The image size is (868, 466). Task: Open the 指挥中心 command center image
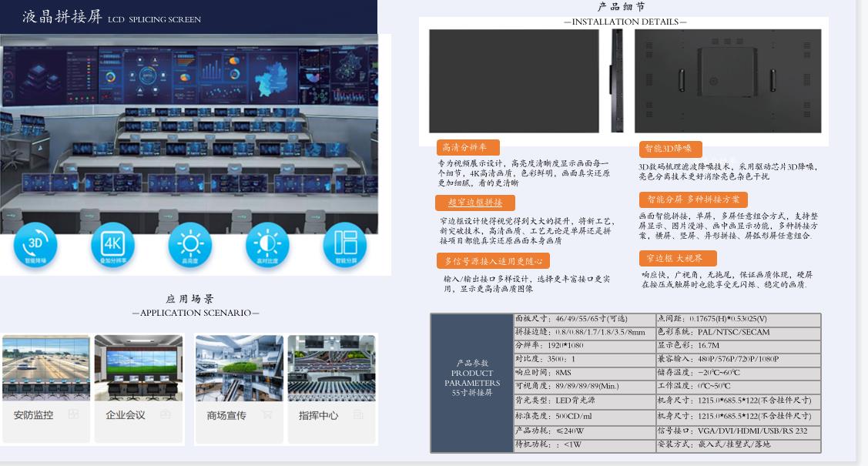[331, 367]
